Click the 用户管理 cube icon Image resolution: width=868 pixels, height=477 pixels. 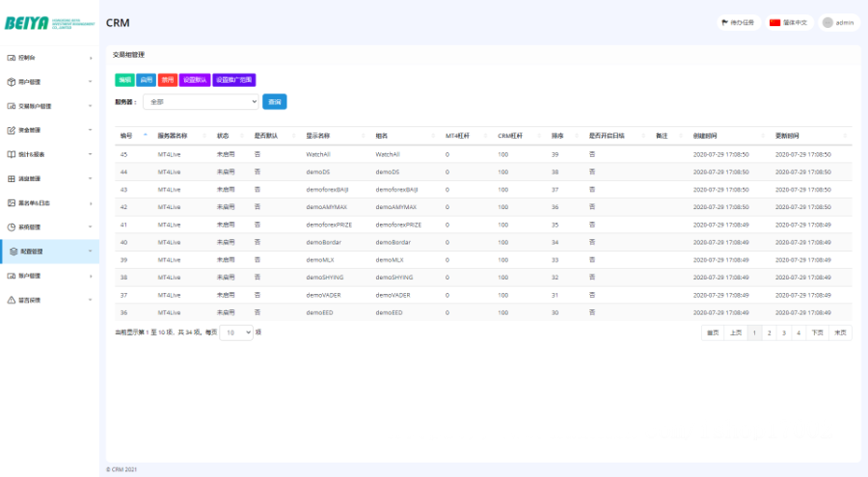point(11,82)
